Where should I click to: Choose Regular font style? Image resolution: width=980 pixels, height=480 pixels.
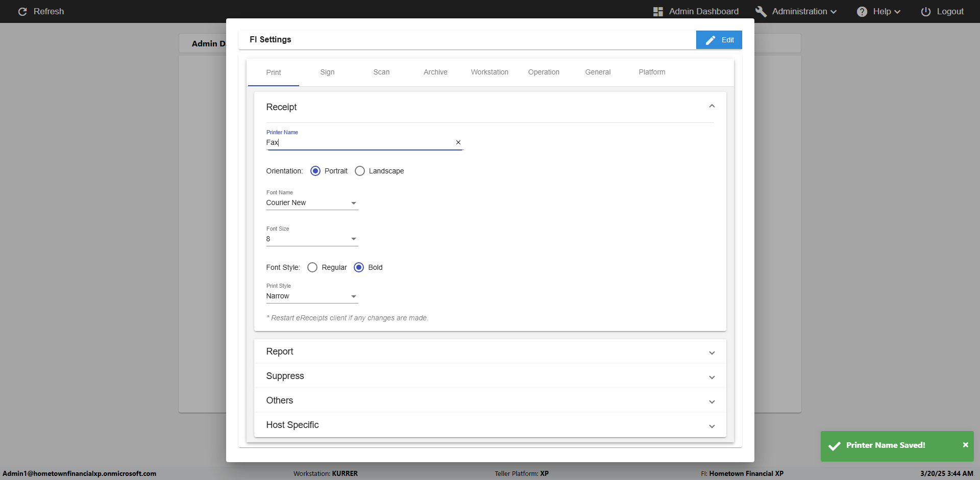coord(312,267)
